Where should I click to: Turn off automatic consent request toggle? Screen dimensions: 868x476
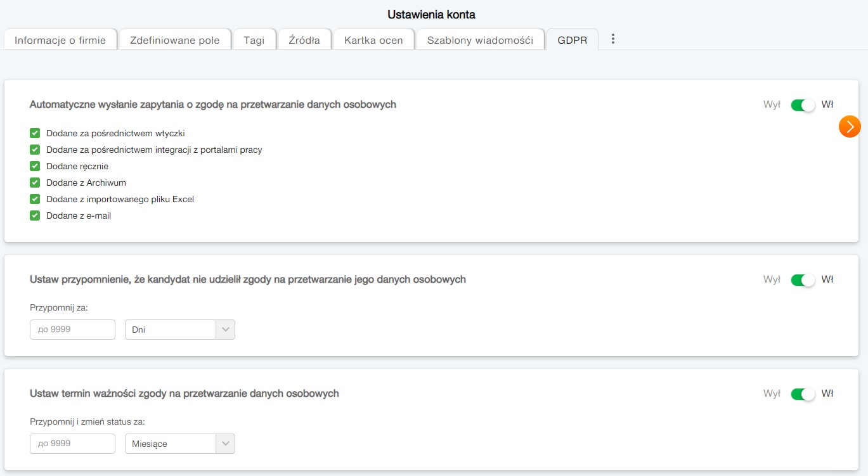[802, 105]
